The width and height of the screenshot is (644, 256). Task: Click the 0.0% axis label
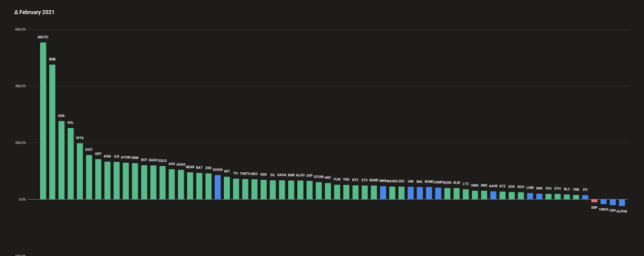pos(21,200)
